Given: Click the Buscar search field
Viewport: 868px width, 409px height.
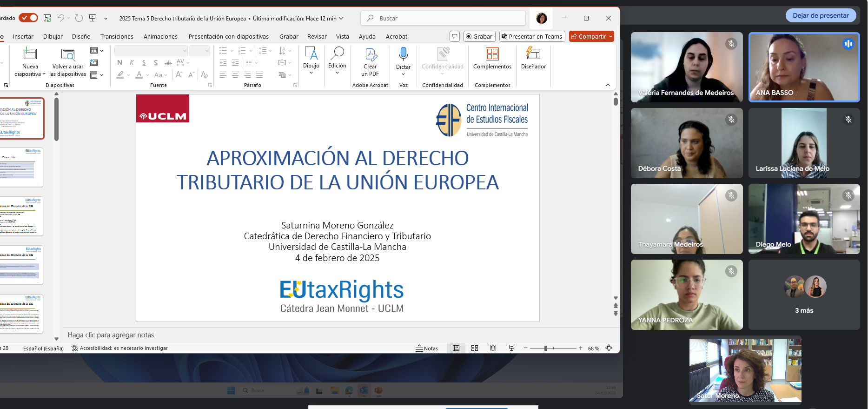Looking at the screenshot, I should (443, 18).
